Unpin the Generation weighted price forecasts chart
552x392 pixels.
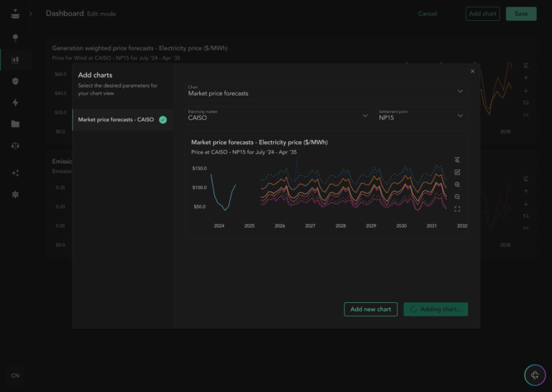(x=526, y=66)
